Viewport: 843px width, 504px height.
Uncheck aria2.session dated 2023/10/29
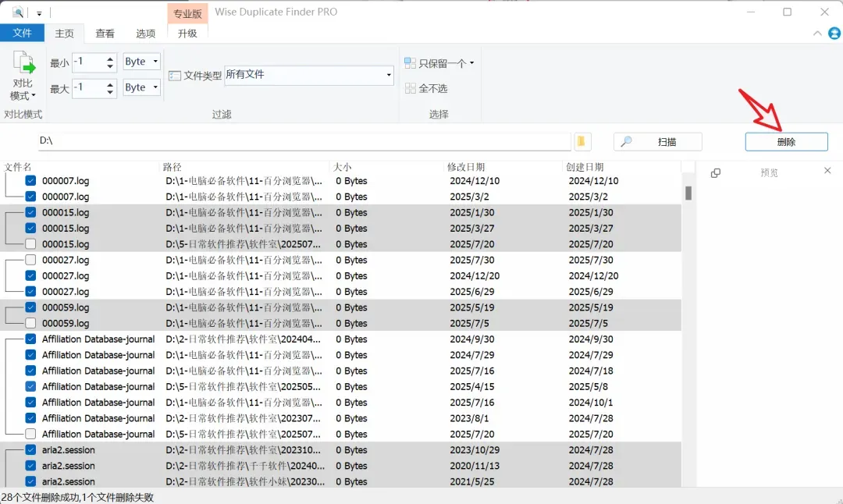[30, 450]
